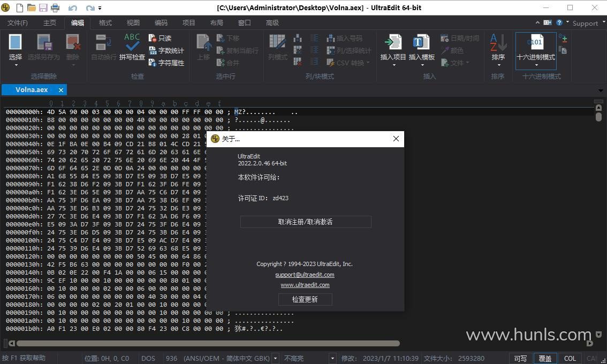Open the encoding 936 ANSI/OEM dropdown
The image size is (607, 364).
275,358
